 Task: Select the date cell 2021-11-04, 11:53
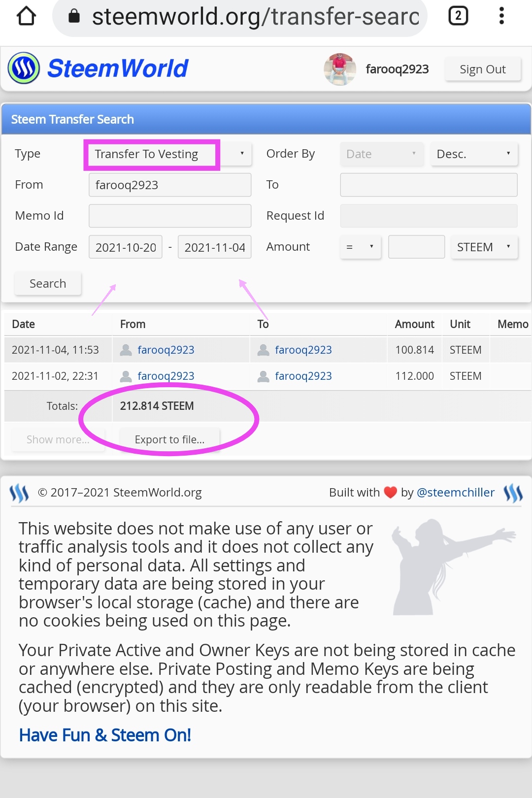pos(55,350)
